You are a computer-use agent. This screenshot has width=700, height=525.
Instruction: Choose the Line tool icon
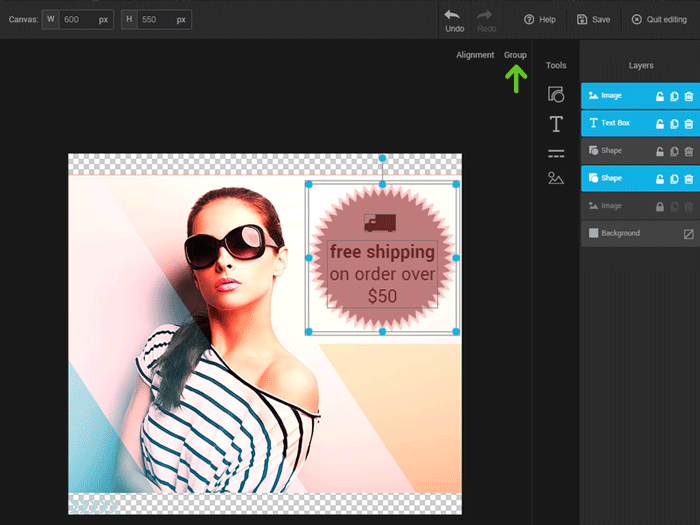tap(556, 153)
